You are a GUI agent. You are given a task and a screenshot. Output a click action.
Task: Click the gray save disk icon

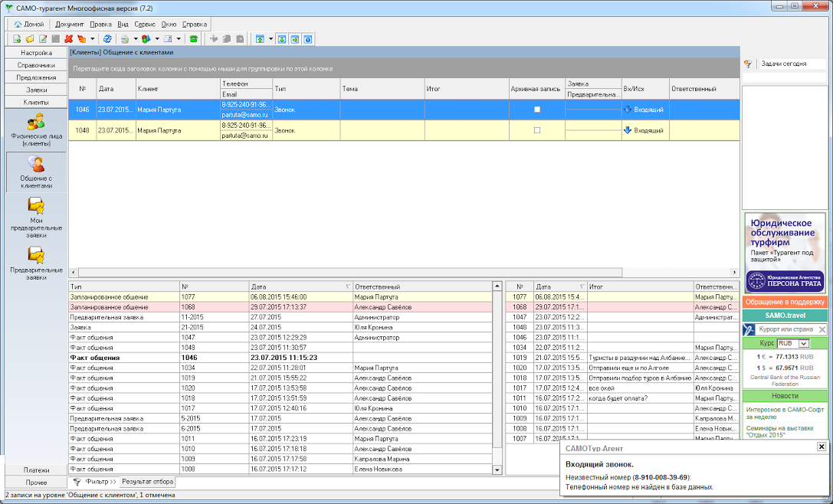[56, 39]
